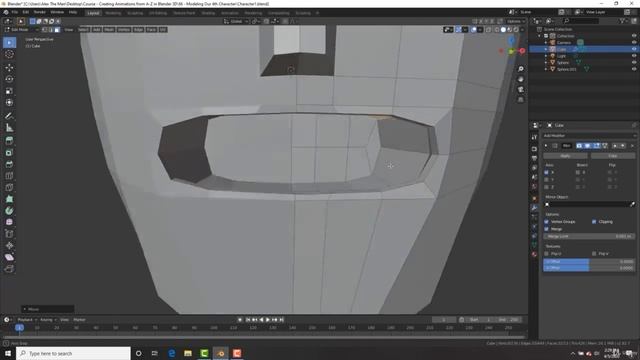Click the Apply button of Mirror modifier

coord(565,156)
